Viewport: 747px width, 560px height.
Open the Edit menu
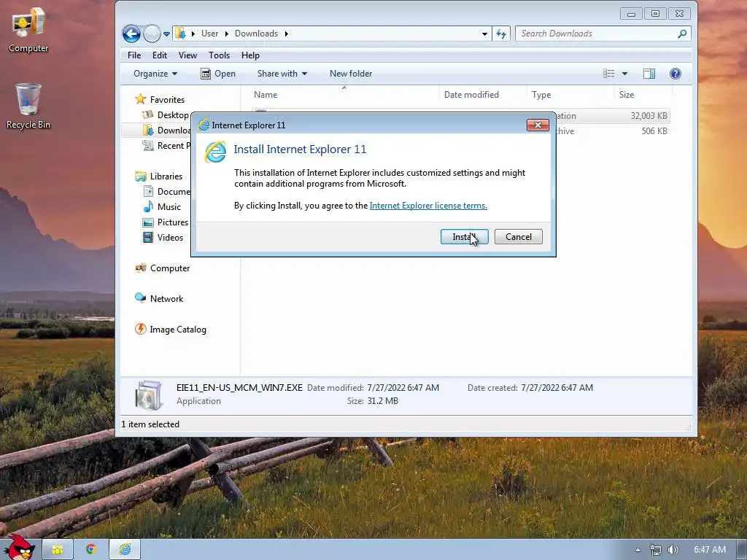tap(160, 55)
